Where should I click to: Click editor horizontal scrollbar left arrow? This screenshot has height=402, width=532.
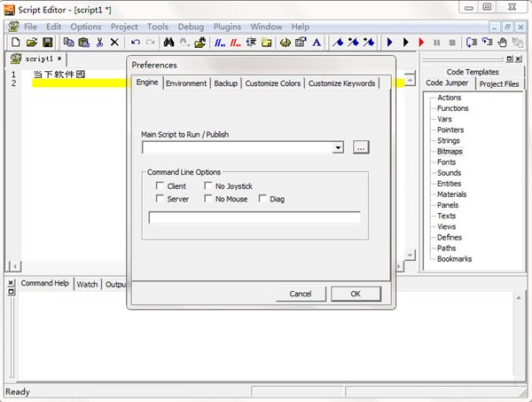[15, 266]
